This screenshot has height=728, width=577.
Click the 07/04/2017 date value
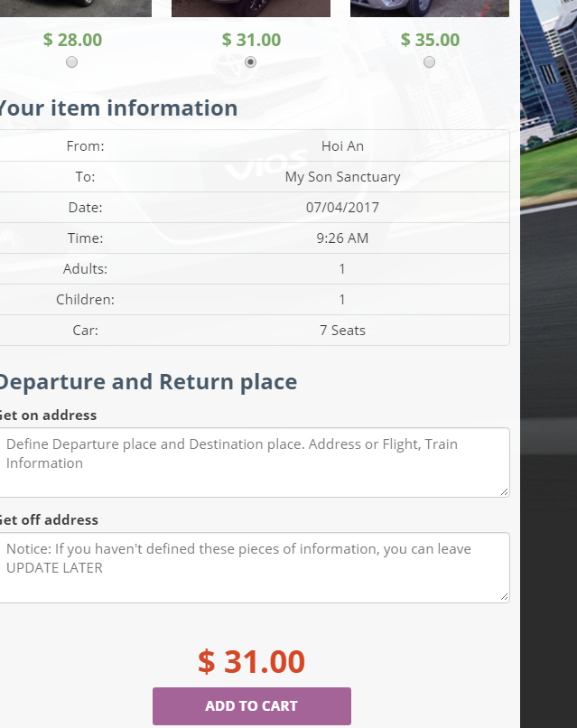click(x=342, y=208)
